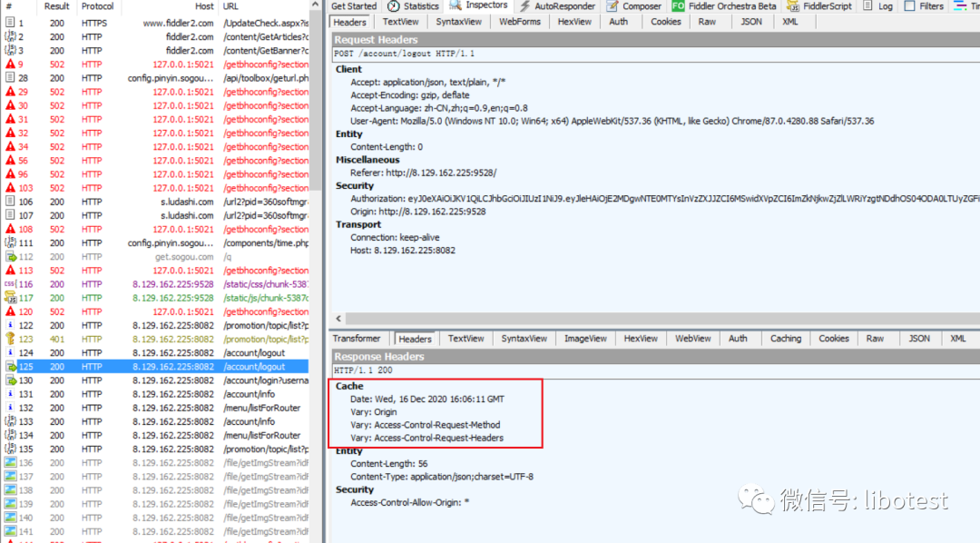The width and height of the screenshot is (980, 543).
Task: Open the Filters tab
Action: (x=924, y=6)
